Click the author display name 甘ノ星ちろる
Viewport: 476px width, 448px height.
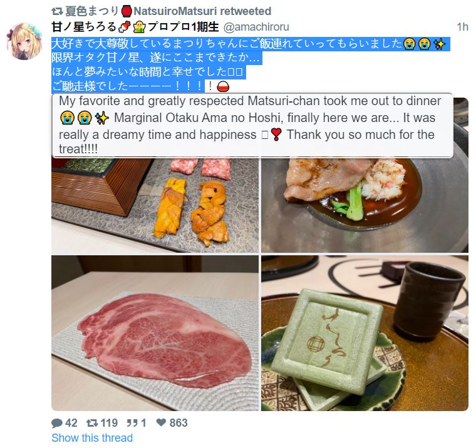(x=84, y=27)
